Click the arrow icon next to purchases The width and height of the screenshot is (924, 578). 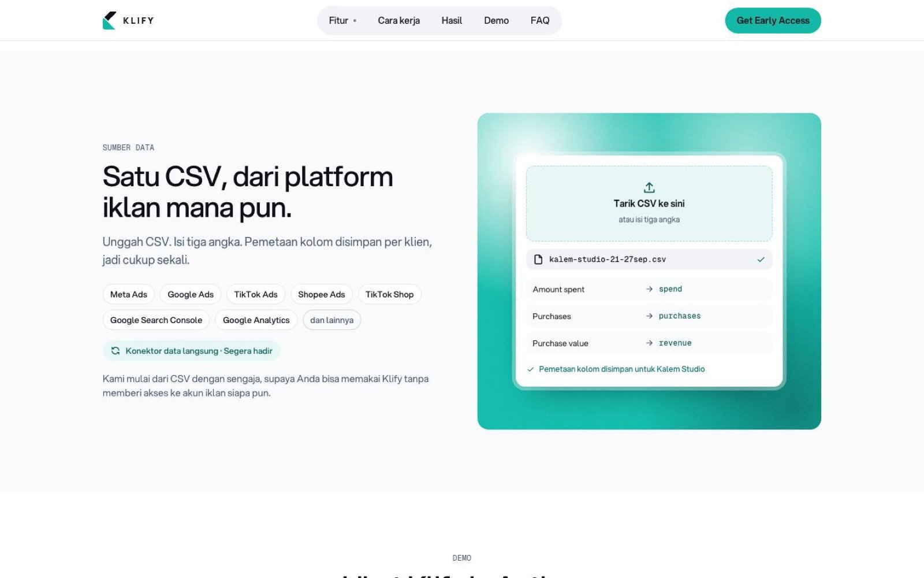(x=649, y=316)
